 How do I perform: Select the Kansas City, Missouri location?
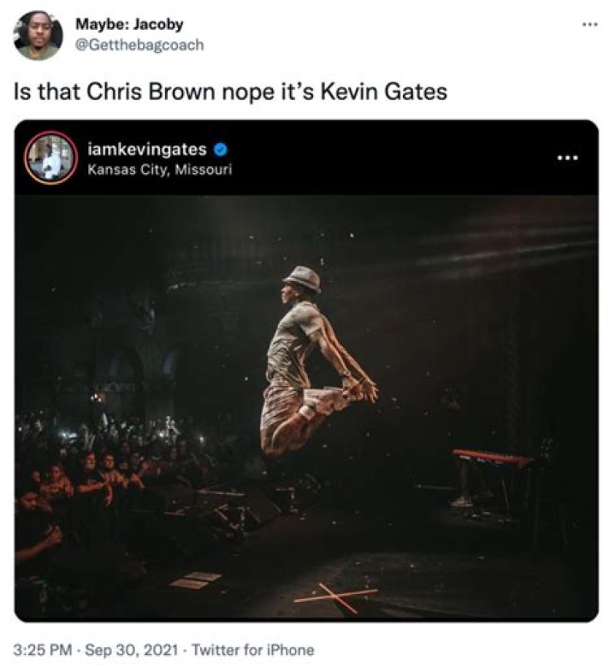tap(159, 169)
